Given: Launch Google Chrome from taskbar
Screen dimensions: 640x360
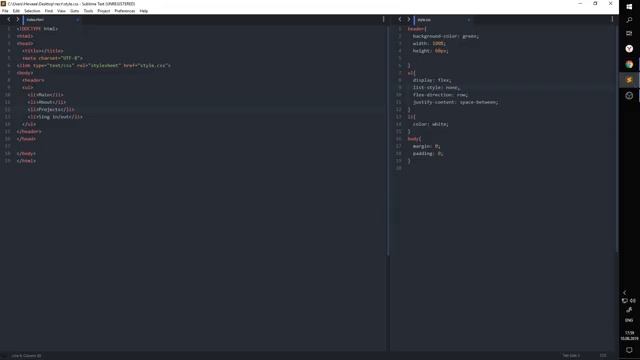Looking at the screenshot, I should coord(629,64).
